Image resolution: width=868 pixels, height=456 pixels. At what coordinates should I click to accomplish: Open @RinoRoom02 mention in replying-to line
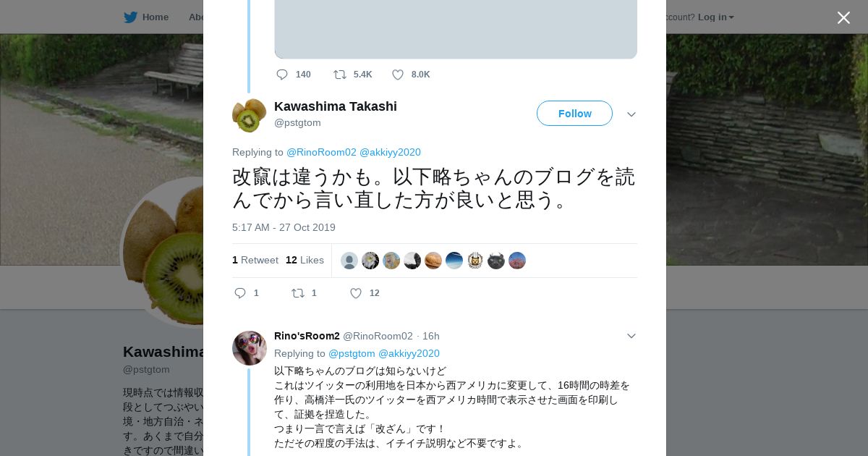[x=321, y=152]
